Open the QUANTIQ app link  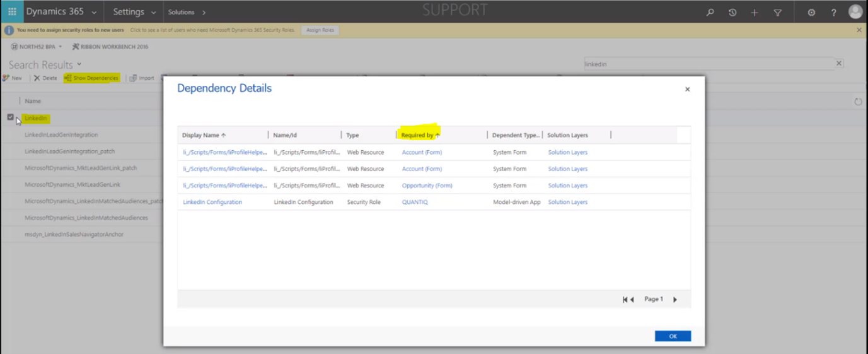pos(415,202)
